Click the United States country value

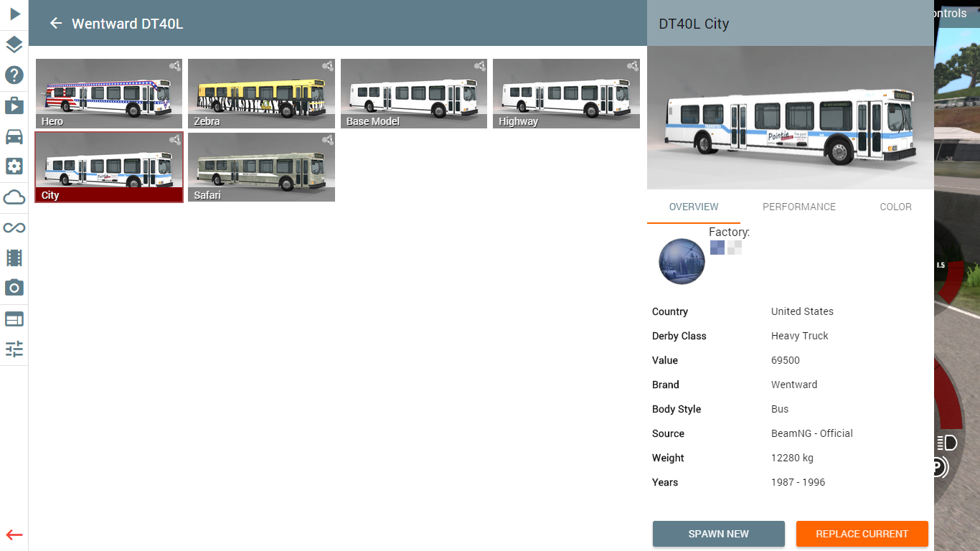[802, 311]
